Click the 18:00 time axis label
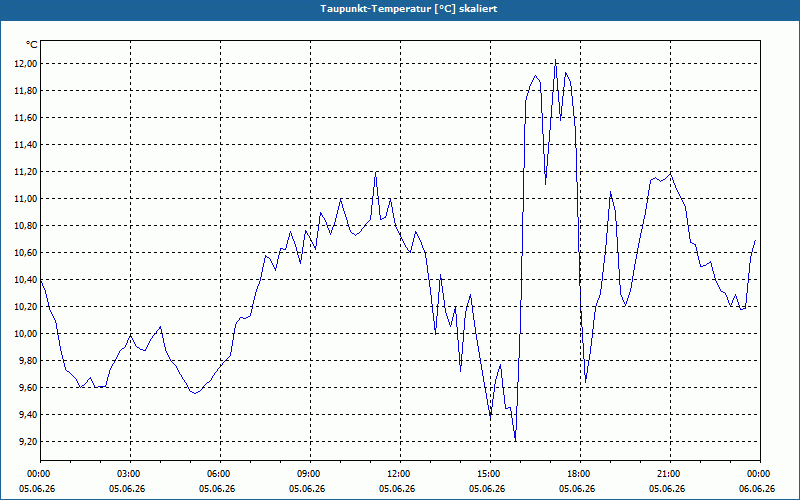Image resolution: width=800 pixels, height=500 pixels. click(581, 474)
